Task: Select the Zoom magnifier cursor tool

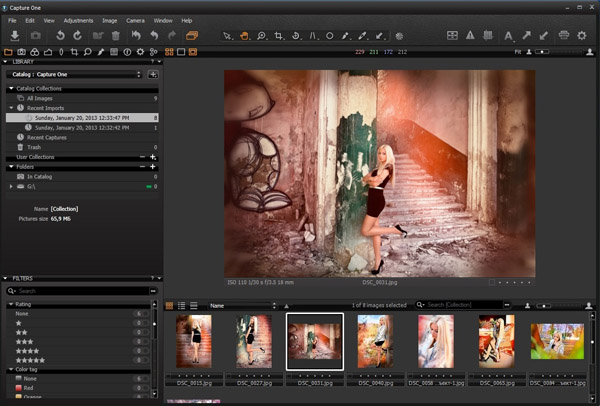Action: pos(262,36)
